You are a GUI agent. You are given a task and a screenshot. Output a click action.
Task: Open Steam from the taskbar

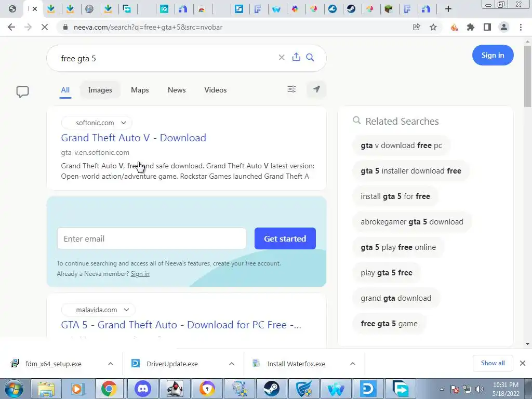click(271, 389)
